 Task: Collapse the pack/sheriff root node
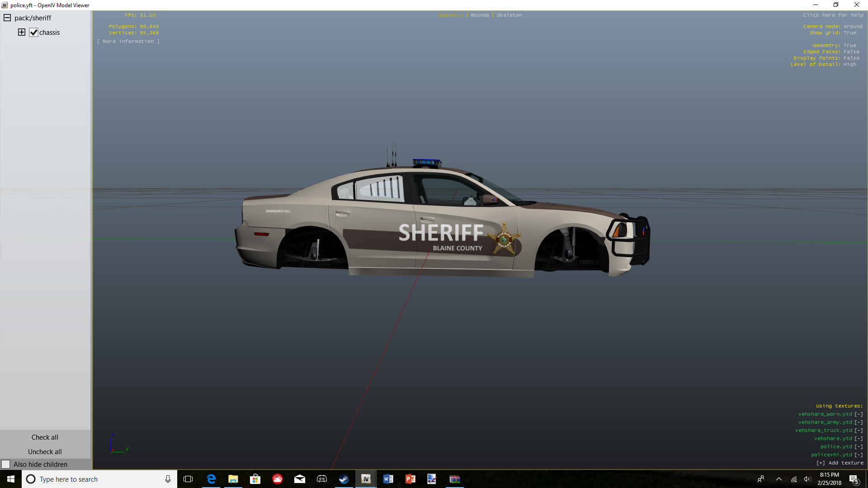coord(7,18)
